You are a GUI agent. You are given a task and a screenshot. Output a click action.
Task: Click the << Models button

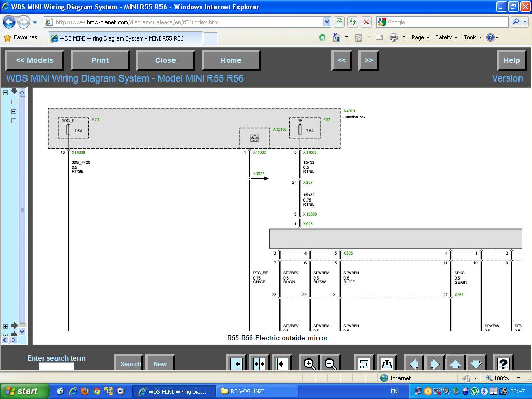click(x=35, y=60)
